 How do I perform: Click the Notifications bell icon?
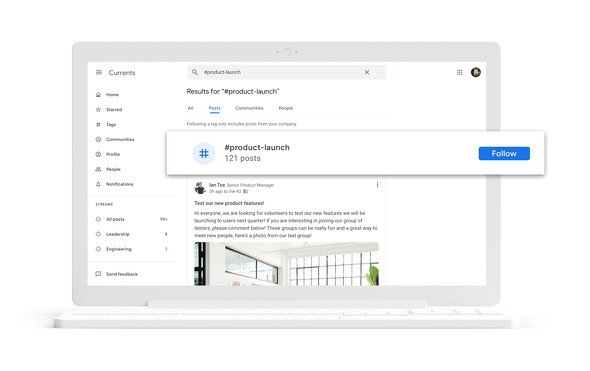(x=98, y=184)
